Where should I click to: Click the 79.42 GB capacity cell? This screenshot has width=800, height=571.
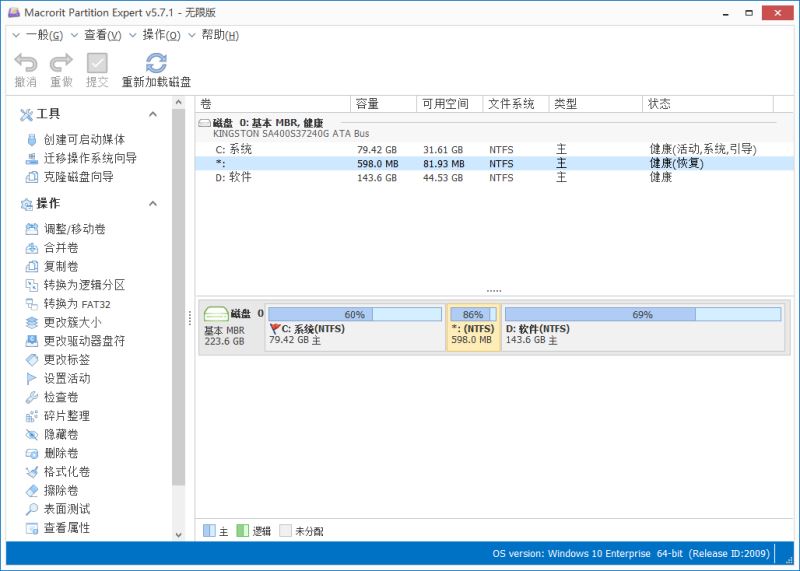(x=377, y=150)
